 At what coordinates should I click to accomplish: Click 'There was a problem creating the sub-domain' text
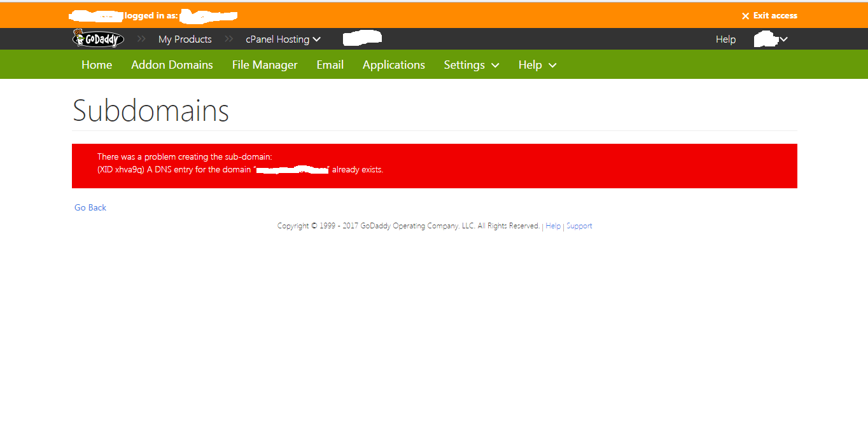coord(185,156)
